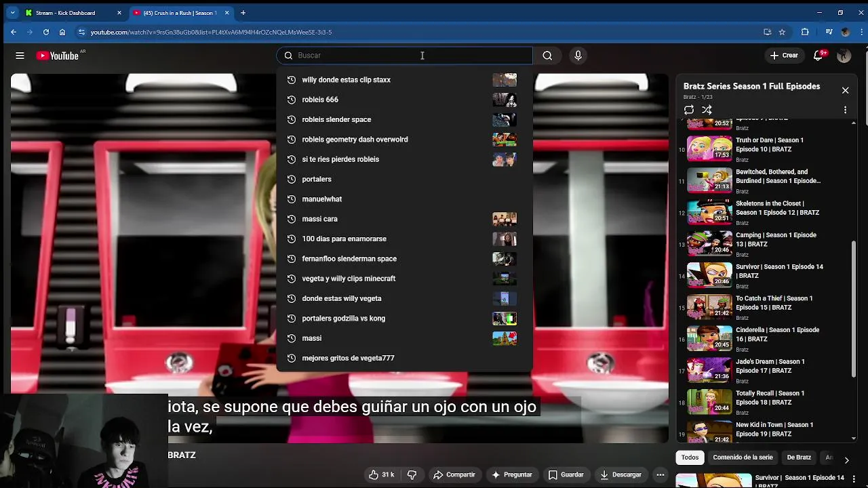Choose suggestion robleis 666

[404, 100]
